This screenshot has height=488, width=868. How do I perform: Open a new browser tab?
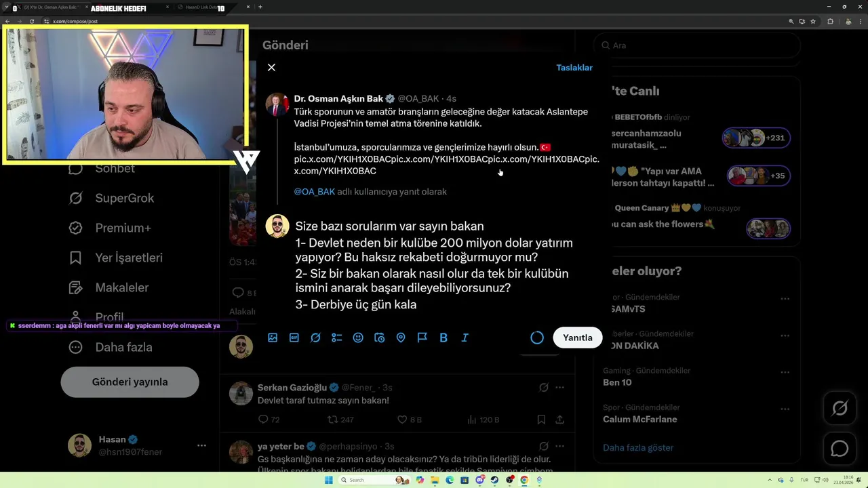(260, 7)
